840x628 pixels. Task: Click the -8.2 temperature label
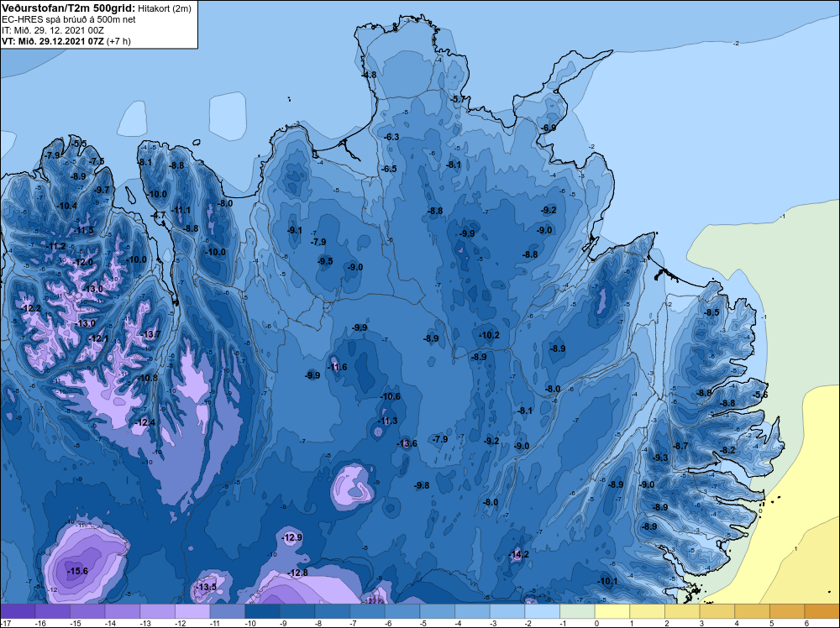(727, 451)
